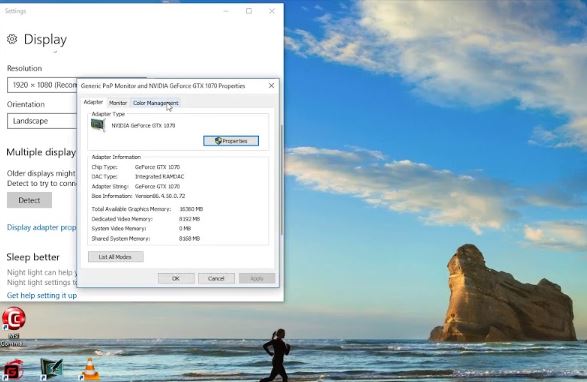Click the Settings window vertical scrollbar
The height and width of the screenshot is (382, 587).
(281, 180)
